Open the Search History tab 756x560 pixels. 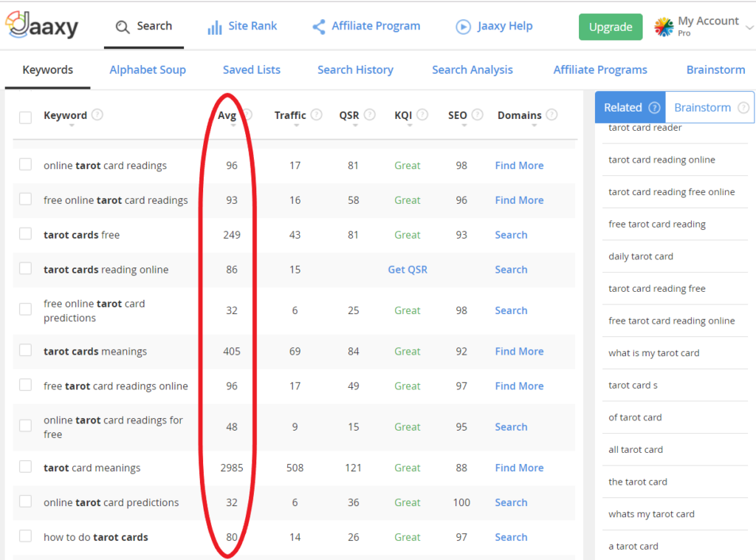pos(355,70)
